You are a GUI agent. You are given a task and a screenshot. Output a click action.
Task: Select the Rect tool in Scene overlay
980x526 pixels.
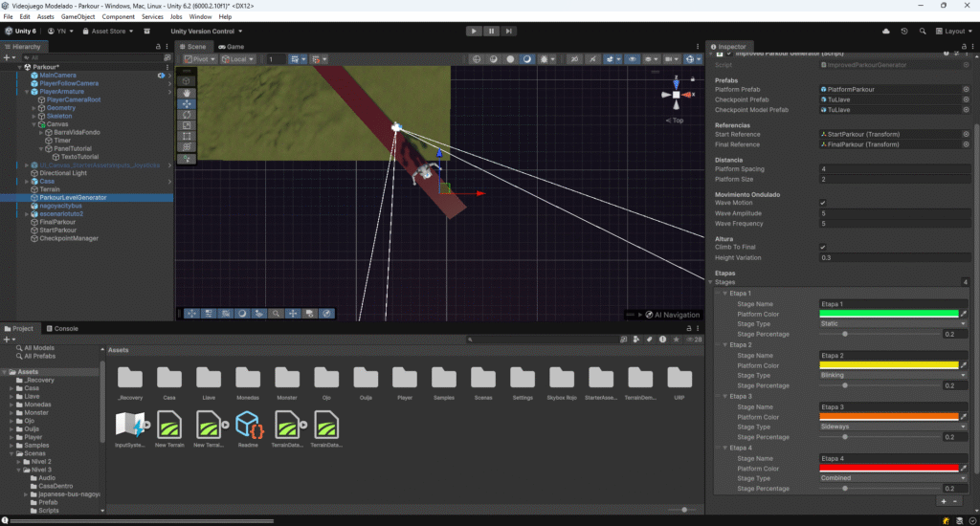(x=187, y=137)
